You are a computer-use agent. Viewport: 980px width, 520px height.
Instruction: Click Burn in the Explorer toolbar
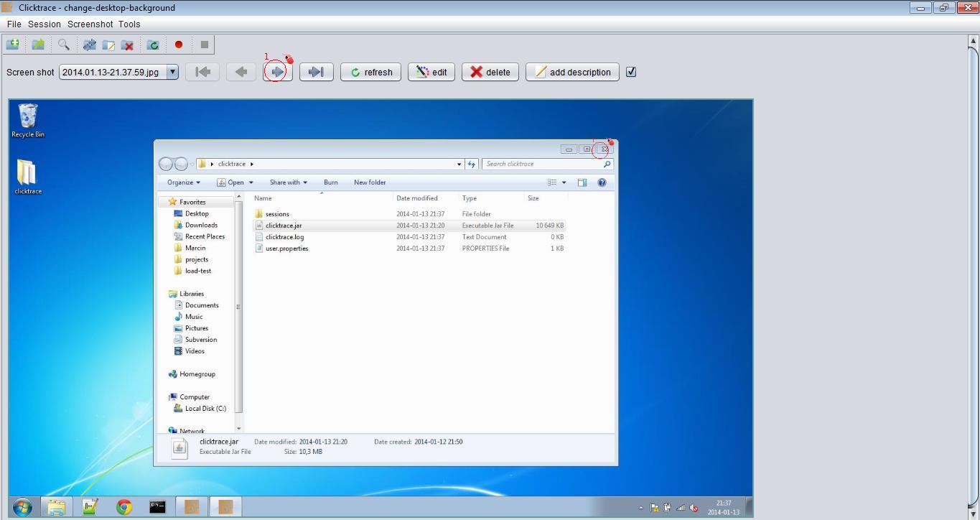331,182
